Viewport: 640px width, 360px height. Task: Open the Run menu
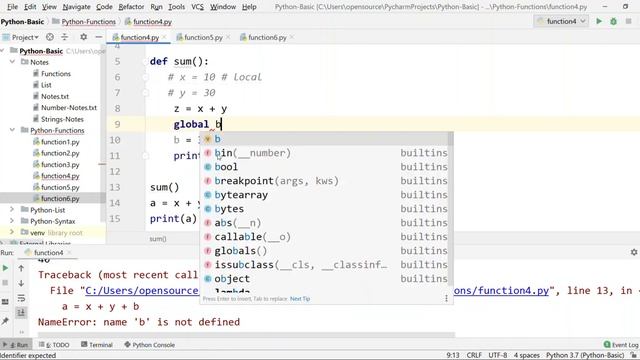(x=156, y=7)
